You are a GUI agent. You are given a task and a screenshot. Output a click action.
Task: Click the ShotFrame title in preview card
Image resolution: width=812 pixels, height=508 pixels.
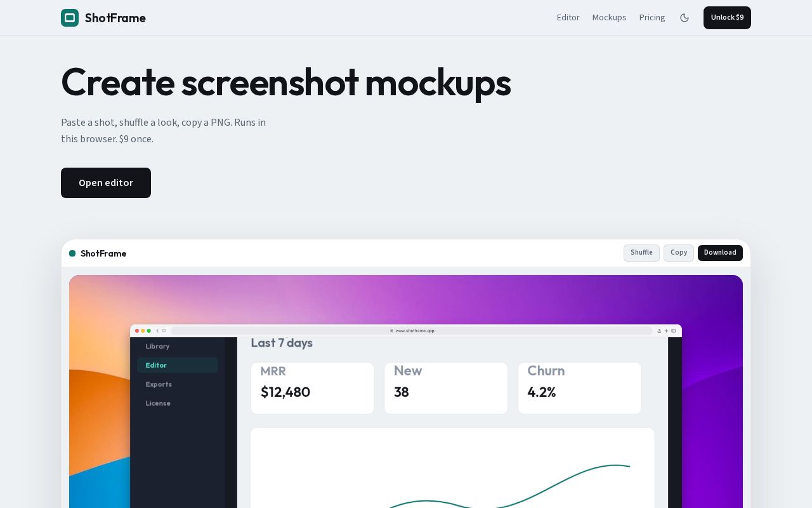[x=103, y=253]
